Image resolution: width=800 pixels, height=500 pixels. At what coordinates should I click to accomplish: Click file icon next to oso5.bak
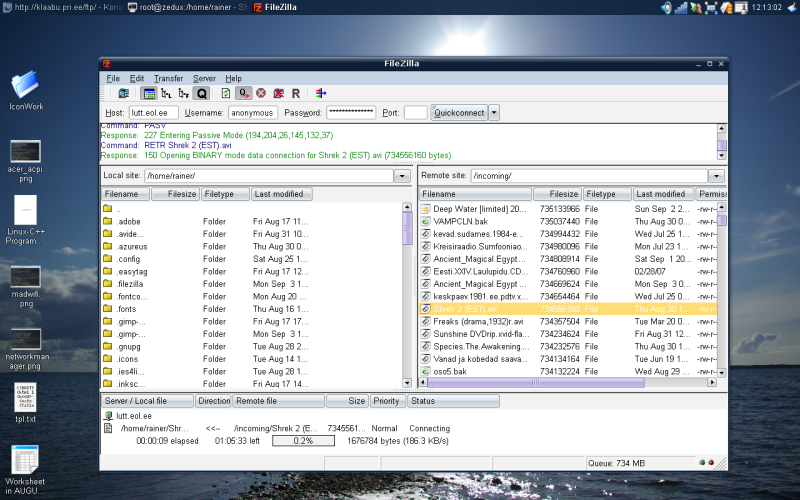tap(426, 371)
